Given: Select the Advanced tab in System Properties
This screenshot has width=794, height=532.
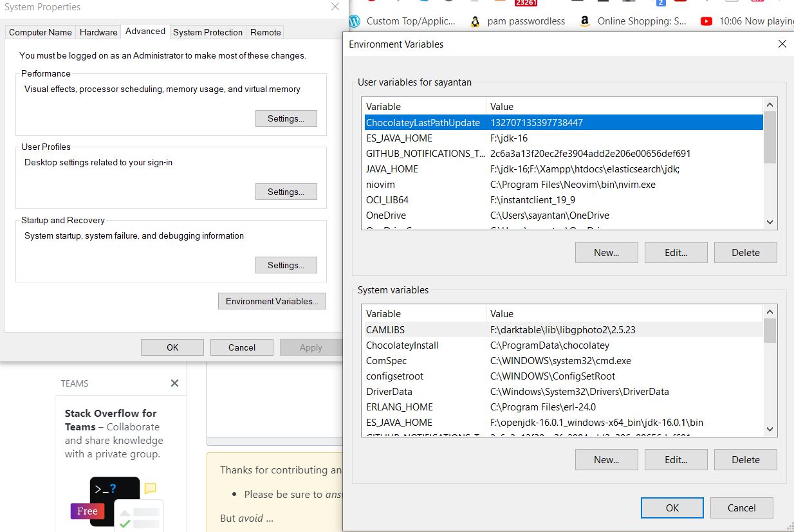Looking at the screenshot, I should pos(145,31).
